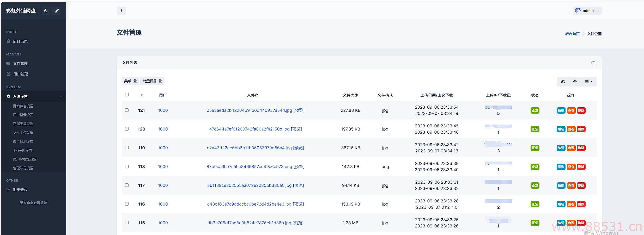Open the theme brush icon

pyautogui.click(x=57, y=11)
